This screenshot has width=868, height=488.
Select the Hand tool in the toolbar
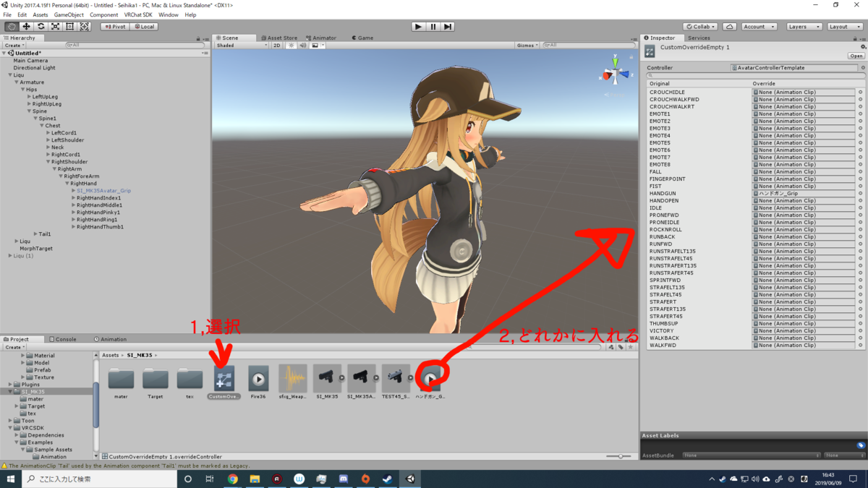pyautogui.click(x=12, y=27)
